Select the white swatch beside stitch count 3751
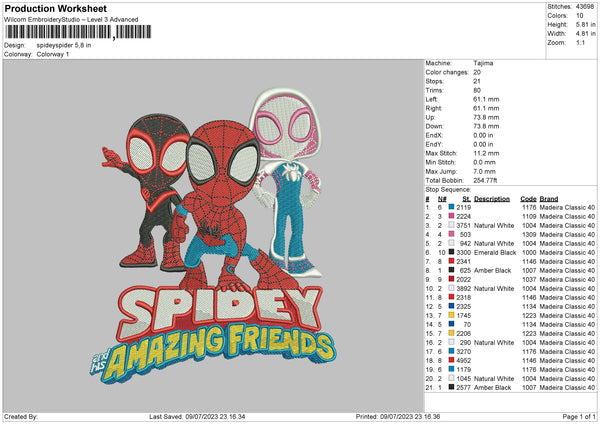The height and width of the screenshot is (424, 600). tap(451, 225)
